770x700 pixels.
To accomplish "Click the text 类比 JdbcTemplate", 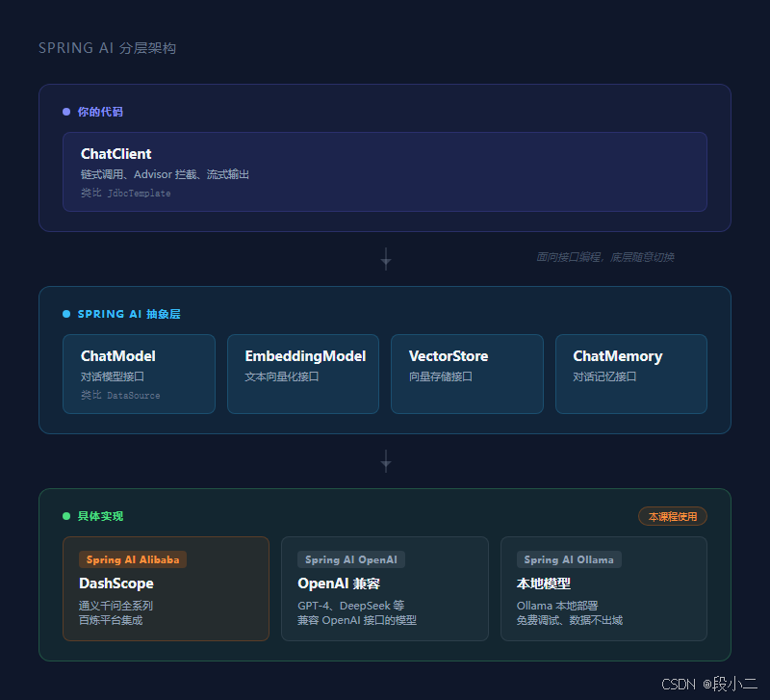I will point(126,193).
